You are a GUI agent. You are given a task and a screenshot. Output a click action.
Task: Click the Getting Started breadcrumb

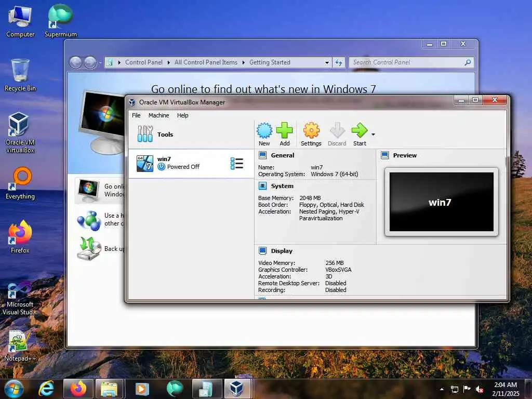pos(270,62)
